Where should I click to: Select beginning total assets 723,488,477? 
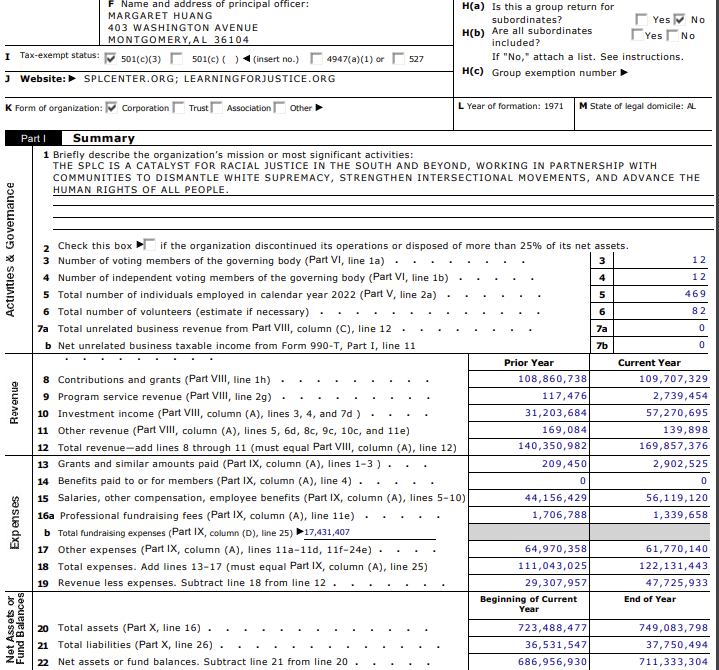pos(553,627)
